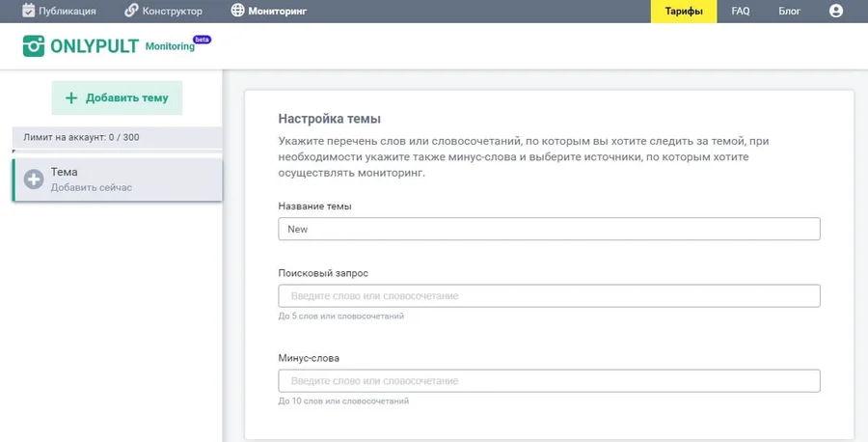Switch to the Мониторинг section

279,12
